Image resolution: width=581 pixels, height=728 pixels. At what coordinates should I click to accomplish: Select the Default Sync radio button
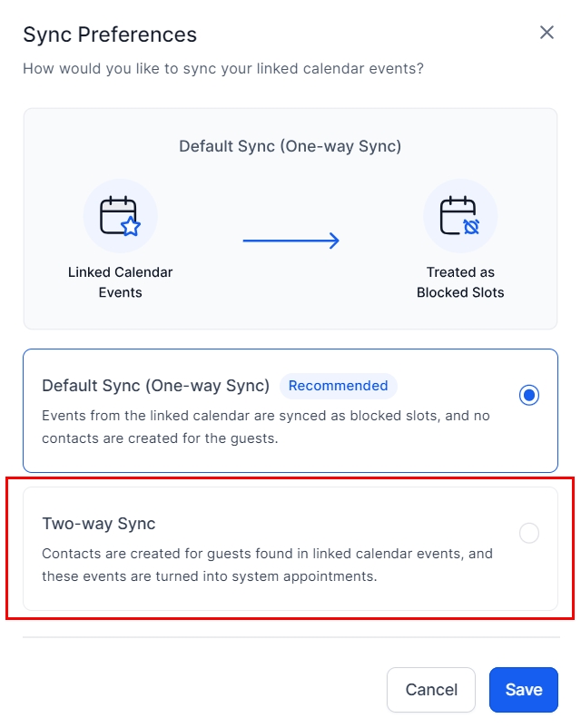[529, 395]
